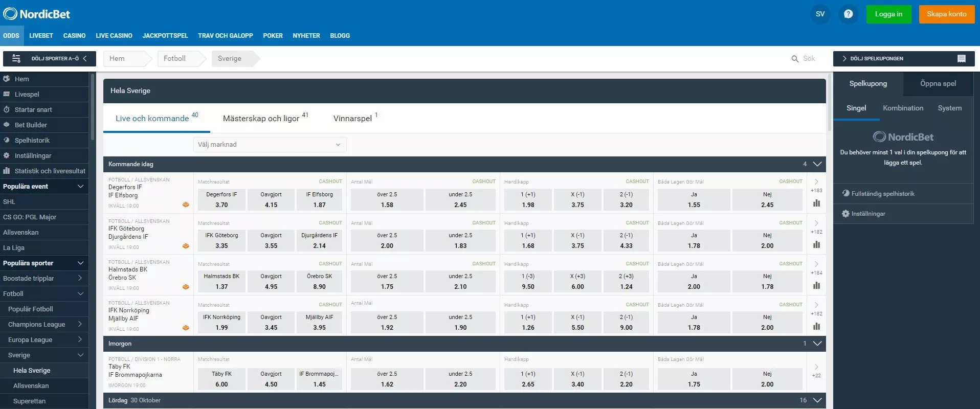Select Oavgjort 3.55 for IFK Göteborg match
Image resolution: width=980 pixels, height=409 pixels.
click(x=271, y=241)
